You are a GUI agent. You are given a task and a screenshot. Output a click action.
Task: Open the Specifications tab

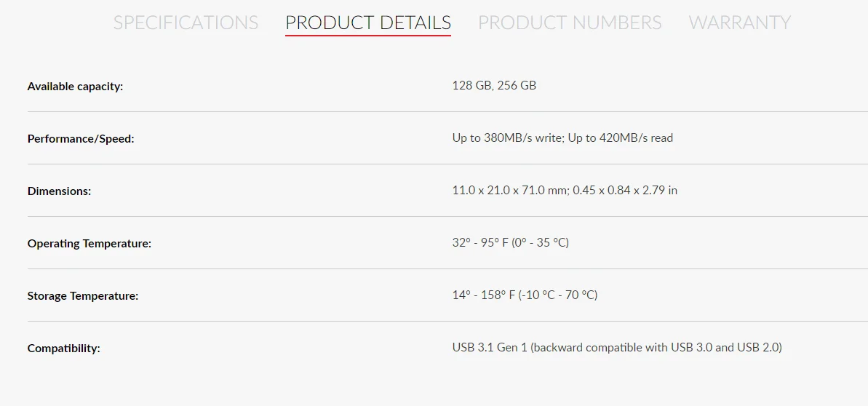pos(186,23)
